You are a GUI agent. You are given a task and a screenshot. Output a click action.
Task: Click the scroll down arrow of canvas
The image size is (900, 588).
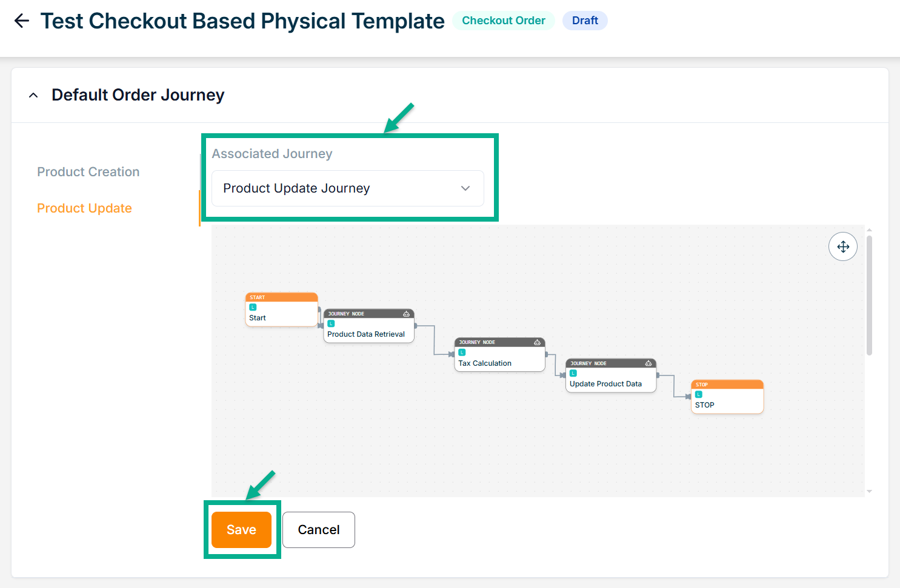tap(869, 492)
